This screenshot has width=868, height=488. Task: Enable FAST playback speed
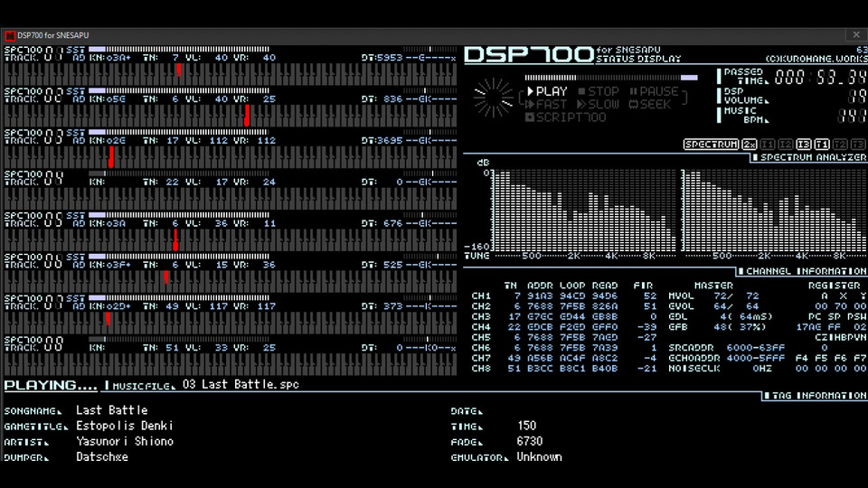point(546,104)
